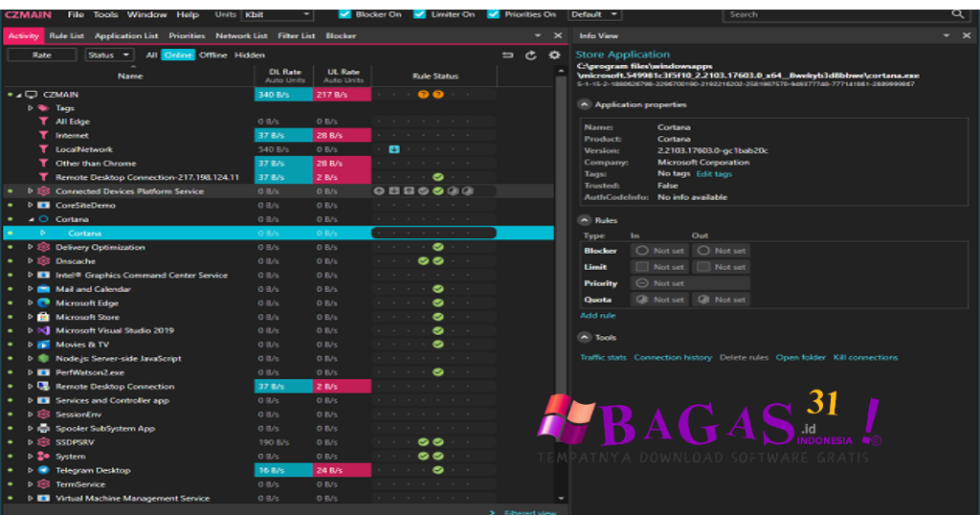Viewport: 980px width, 515px height.
Task: Click the Open folder link
Action: click(x=801, y=357)
